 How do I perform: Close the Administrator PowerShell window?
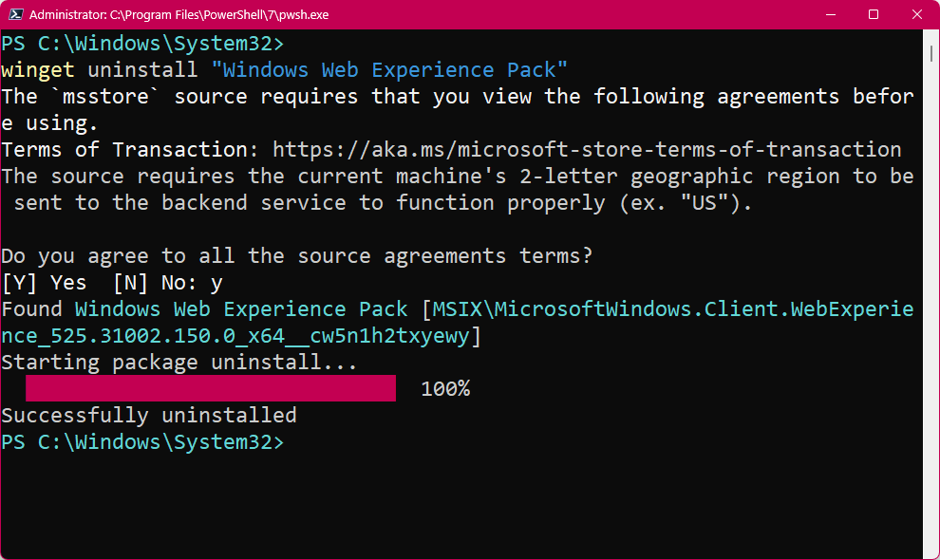click(916, 14)
